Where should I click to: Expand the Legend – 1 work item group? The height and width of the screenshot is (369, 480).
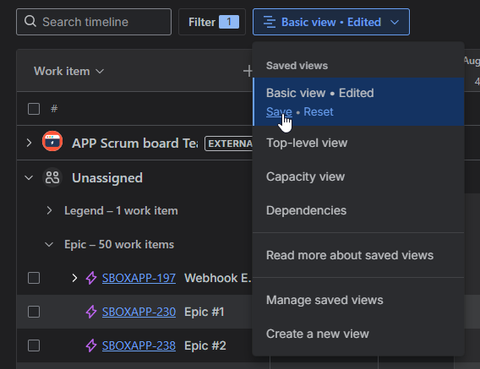pos(49,210)
